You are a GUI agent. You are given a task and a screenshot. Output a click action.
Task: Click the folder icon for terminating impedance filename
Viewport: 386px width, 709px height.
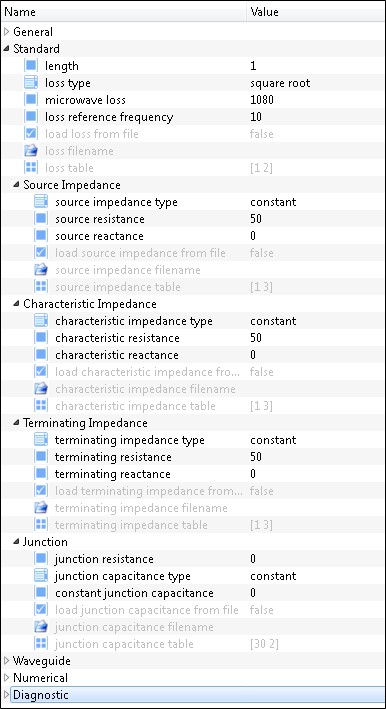[x=41, y=508]
